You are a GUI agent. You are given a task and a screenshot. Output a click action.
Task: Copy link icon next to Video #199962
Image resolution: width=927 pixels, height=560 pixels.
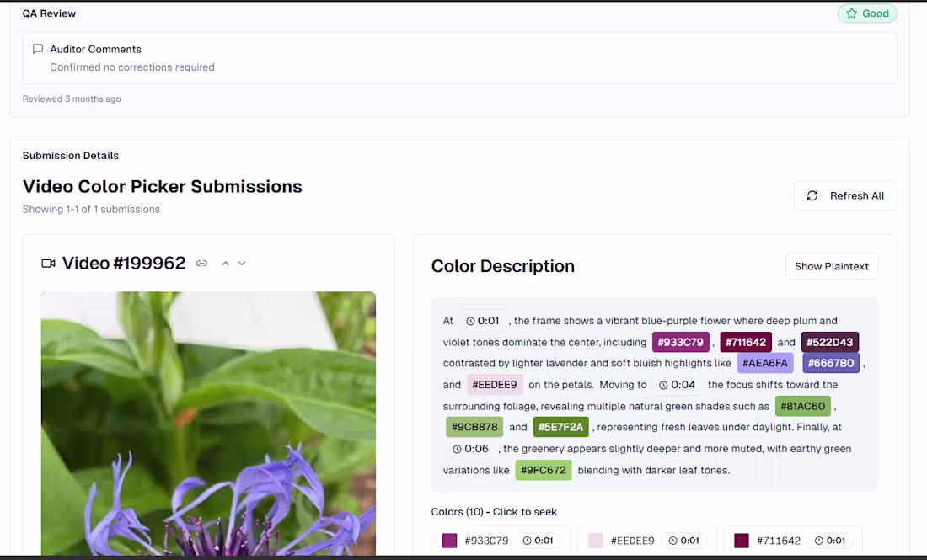[x=201, y=264]
